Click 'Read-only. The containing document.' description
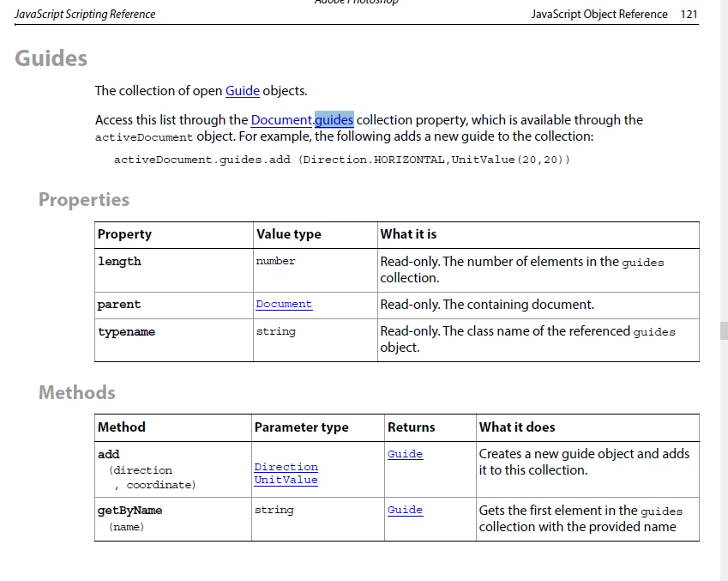Screen dimensions: 728x581 (487, 305)
